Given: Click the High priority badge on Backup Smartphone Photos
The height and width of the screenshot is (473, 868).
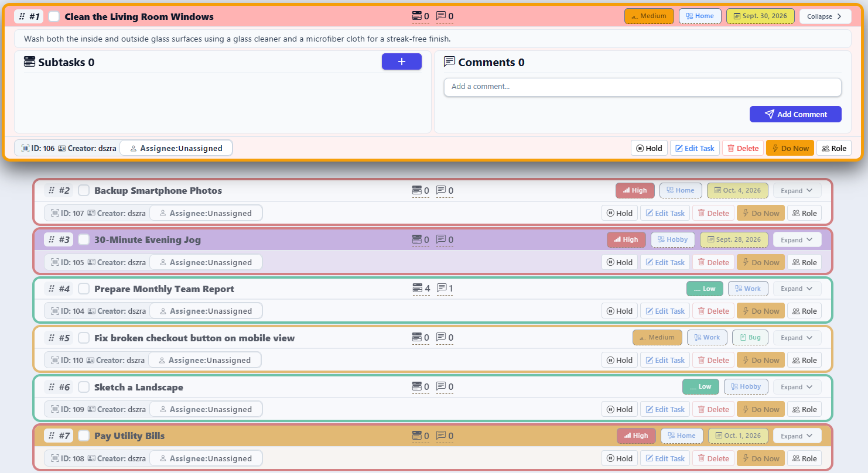Looking at the screenshot, I should click(x=635, y=190).
